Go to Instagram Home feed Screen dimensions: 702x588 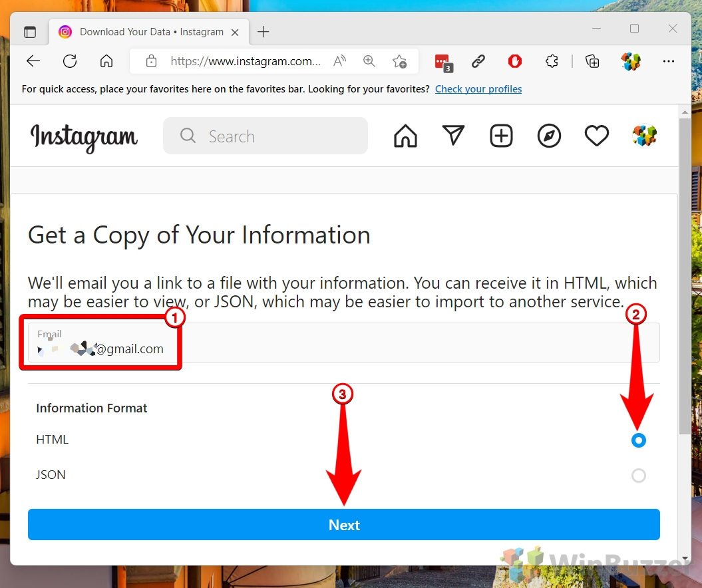406,136
